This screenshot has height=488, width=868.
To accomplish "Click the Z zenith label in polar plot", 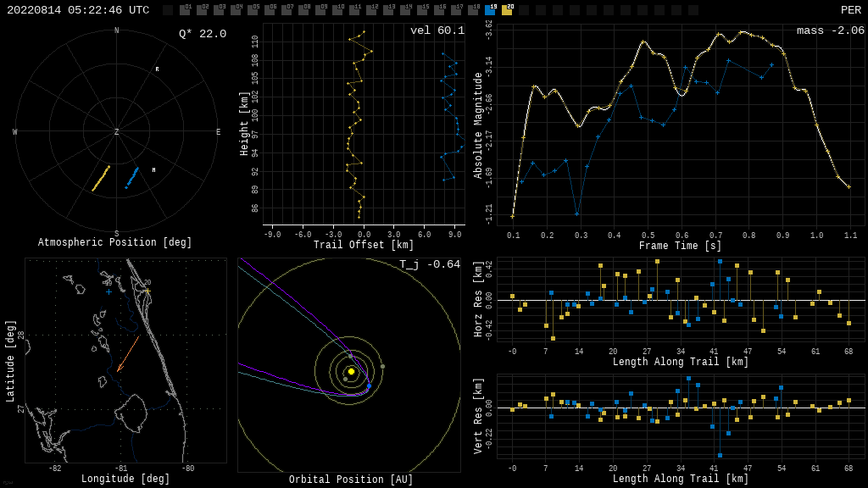I will [x=116, y=131].
